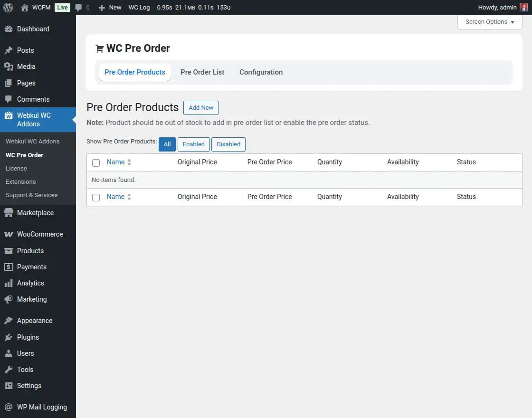This screenshot has height=418, width=532.
Task: Enable the Enabled products filter
Action: [193, 144]
